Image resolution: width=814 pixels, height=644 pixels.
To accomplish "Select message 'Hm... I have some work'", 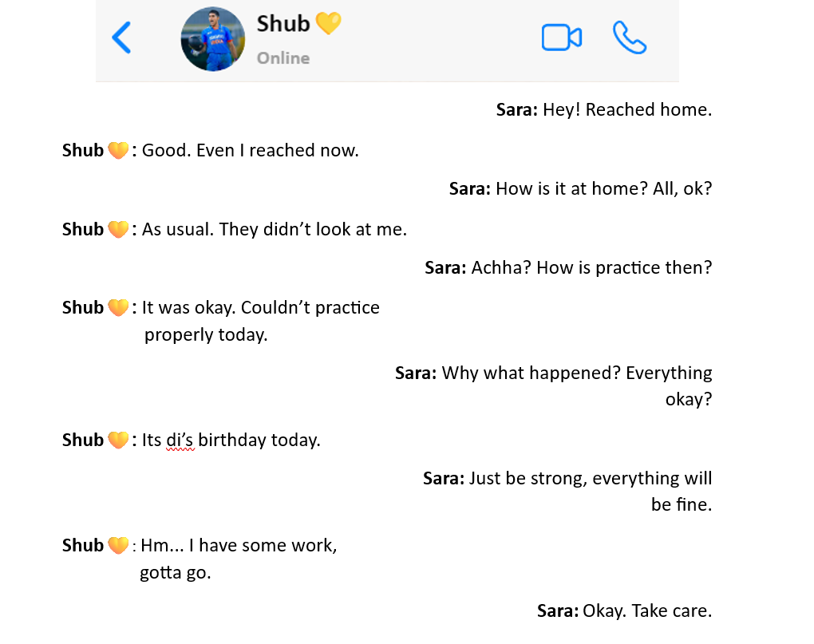I will point(239,545).
